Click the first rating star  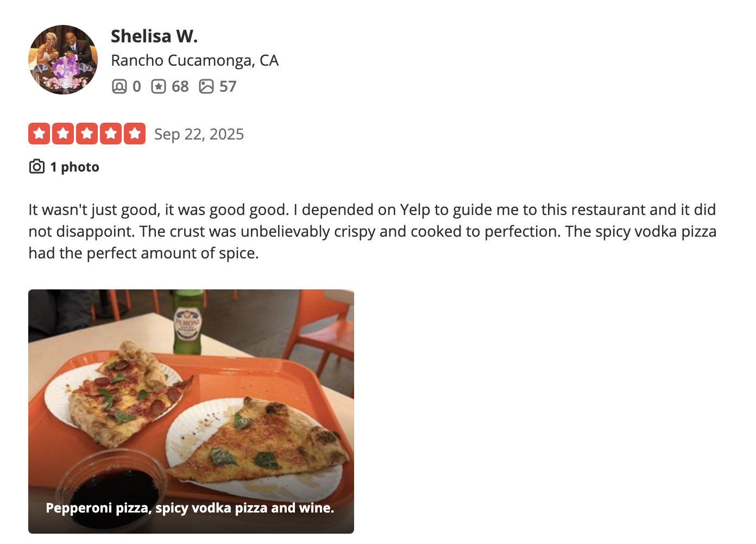39,134
